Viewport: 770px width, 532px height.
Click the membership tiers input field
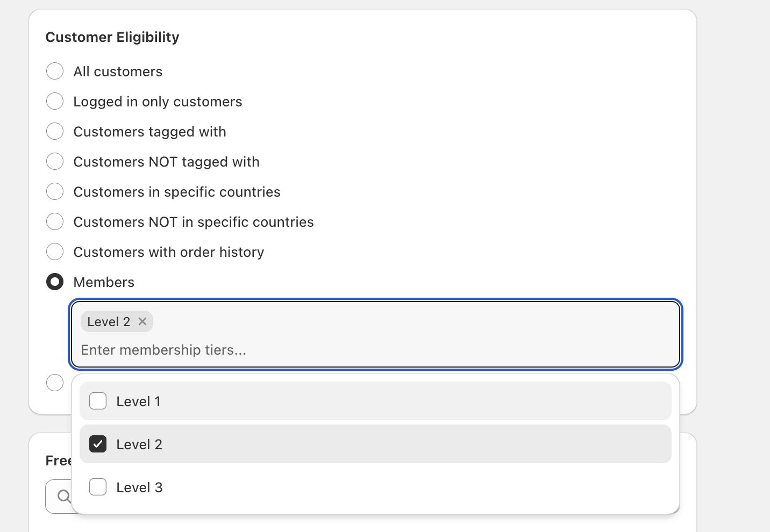(323, 350)
